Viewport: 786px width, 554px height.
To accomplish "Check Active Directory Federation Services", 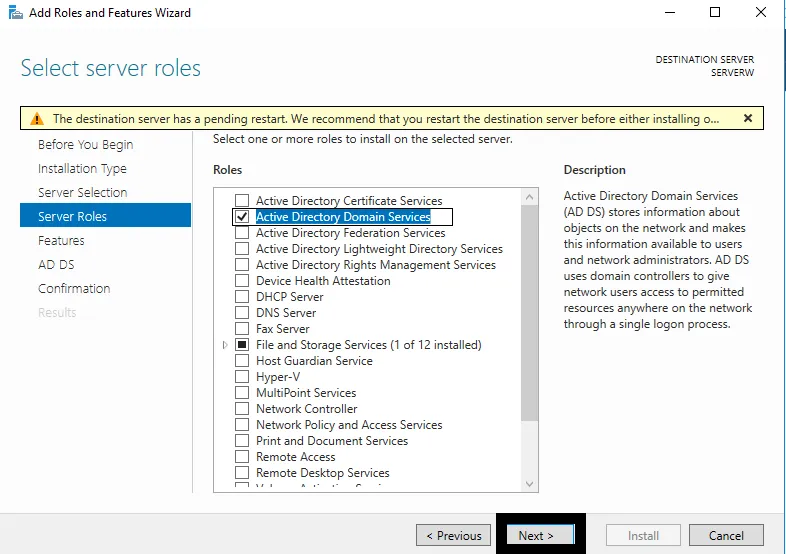I will click(x=242, y=233).
